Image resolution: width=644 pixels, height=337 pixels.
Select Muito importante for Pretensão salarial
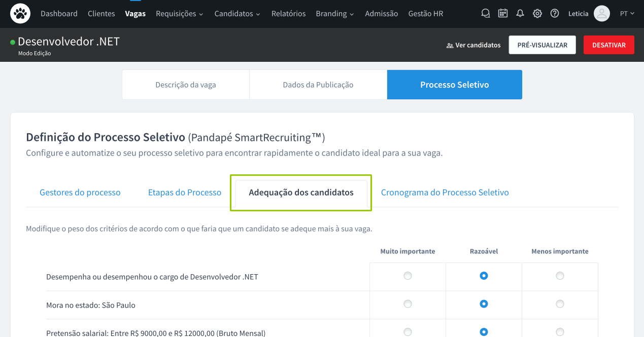(408, 332)
